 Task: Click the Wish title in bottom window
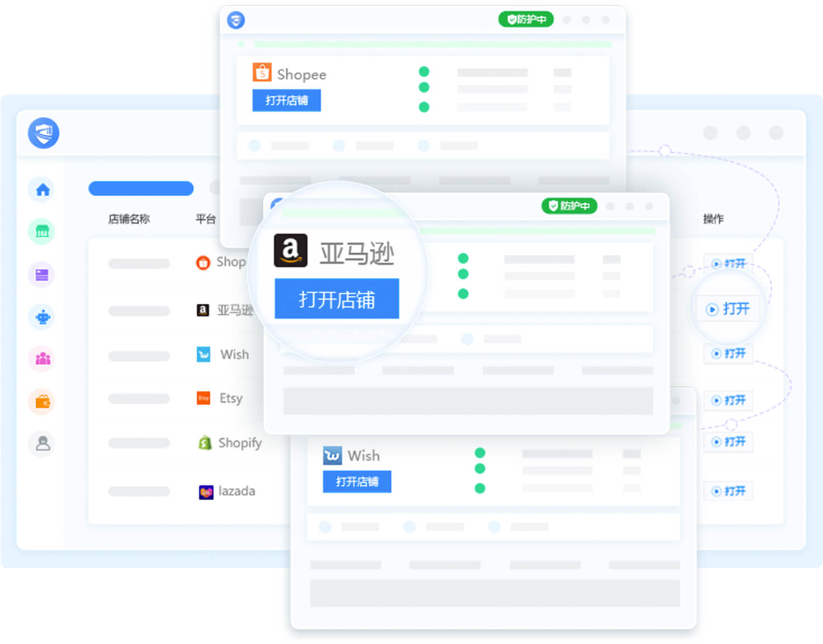tap(363, 456)
